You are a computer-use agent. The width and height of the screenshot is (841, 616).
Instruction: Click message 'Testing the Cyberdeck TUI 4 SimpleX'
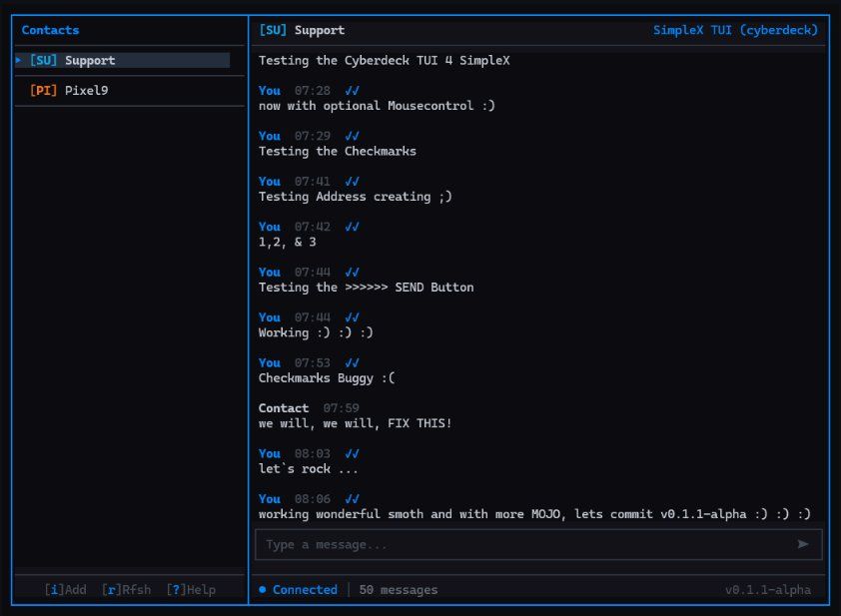[x=384, y=61]
